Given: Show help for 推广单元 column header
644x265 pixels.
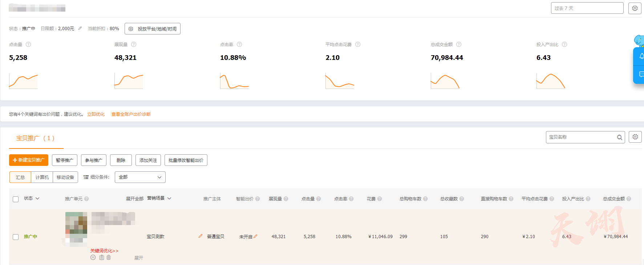Looking at the screenshot, I should [86, 199].
